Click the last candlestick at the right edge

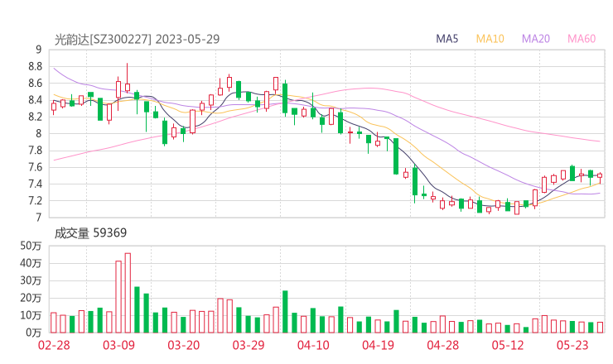coord(600,178)
